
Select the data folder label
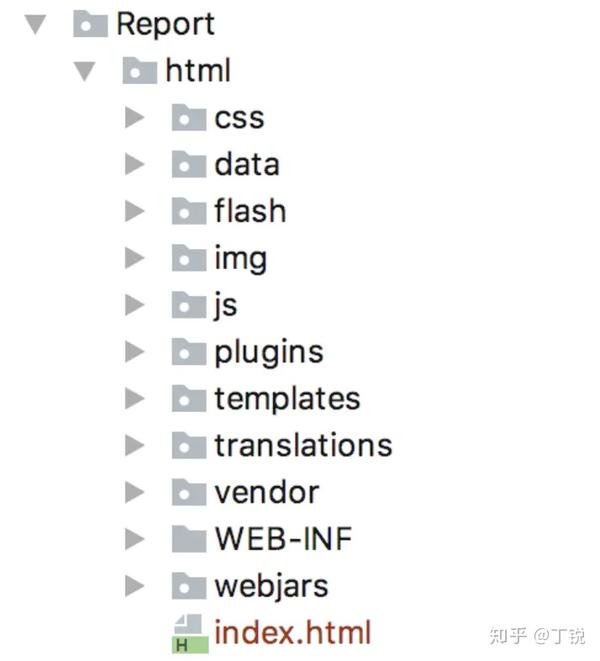(x=247, y=164)
